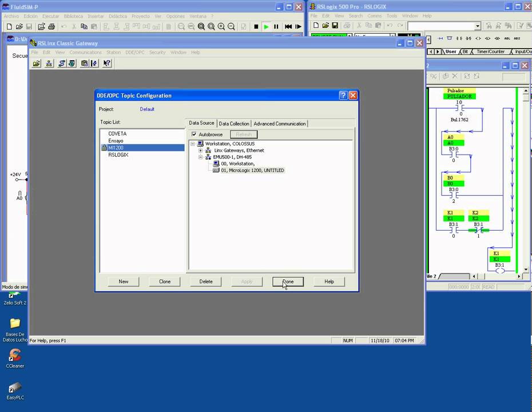Image resolution: width=532 pixels, height=412 pixels.
Task: Open Ejecutar menu in FluidSIM
Action: tap(50, 16)
